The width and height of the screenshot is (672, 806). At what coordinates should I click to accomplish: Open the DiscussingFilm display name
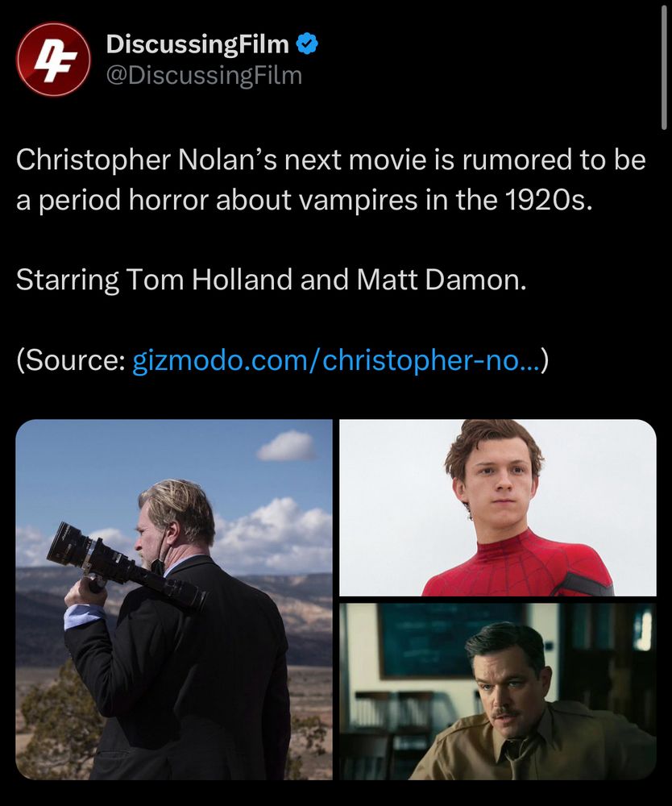click(x=197, y=44)
